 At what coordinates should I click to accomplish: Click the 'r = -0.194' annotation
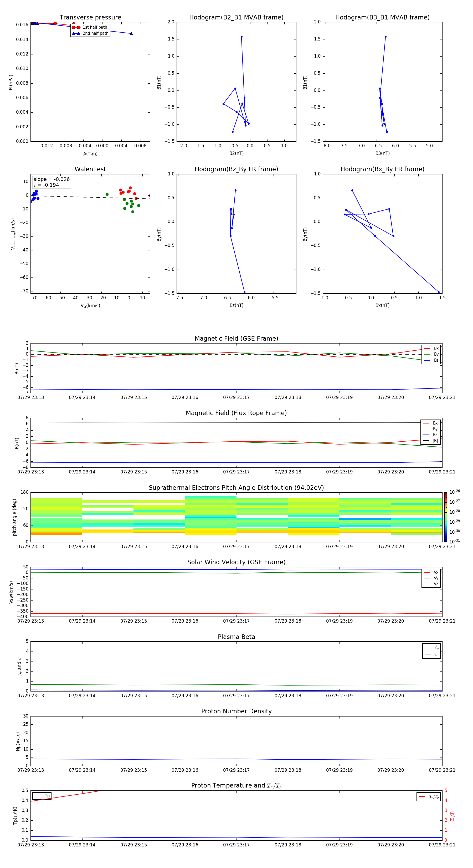pos(47,185)
